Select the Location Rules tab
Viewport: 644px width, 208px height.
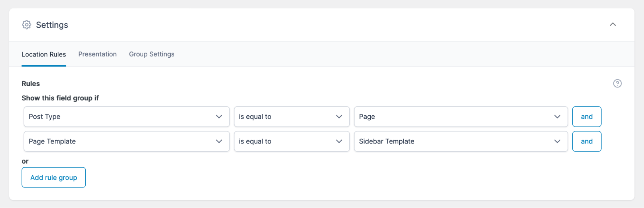pos(44,54)
